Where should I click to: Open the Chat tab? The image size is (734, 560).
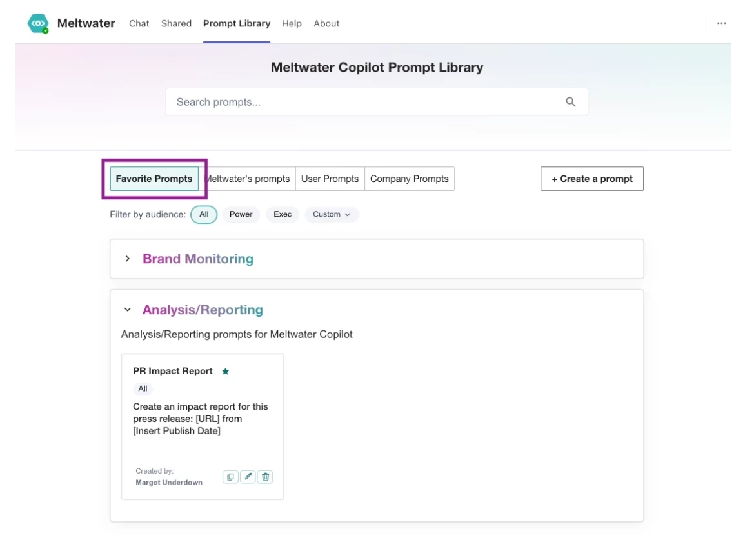pyautogui.click(x=139, y=23)
